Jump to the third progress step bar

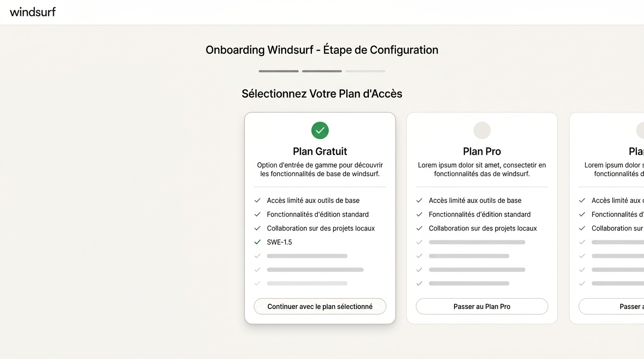click(365, 71)
